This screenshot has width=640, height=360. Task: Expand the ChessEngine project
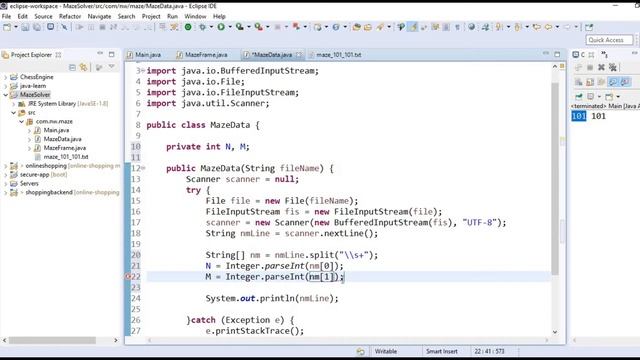tap(5, 77)
